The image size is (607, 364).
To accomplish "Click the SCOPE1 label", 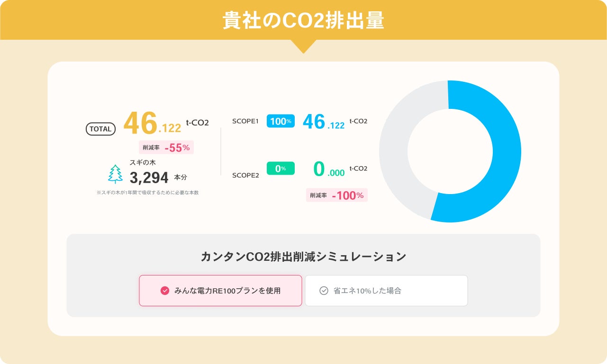I will point(245,121).
